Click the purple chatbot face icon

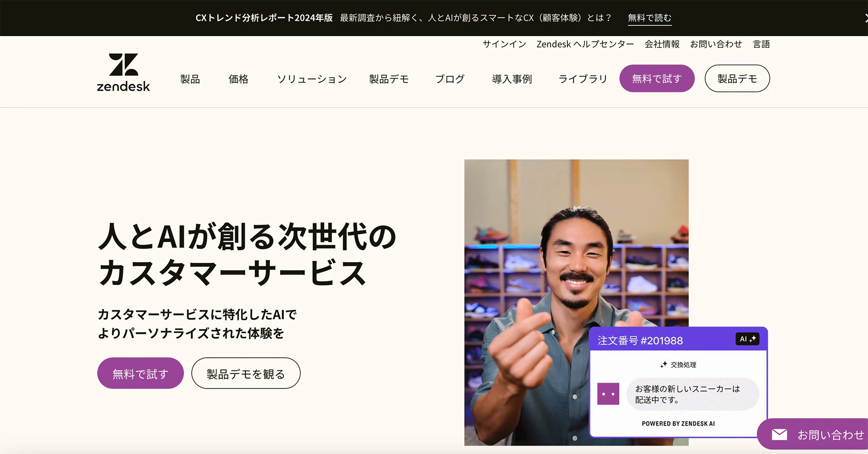click(608, 394)
